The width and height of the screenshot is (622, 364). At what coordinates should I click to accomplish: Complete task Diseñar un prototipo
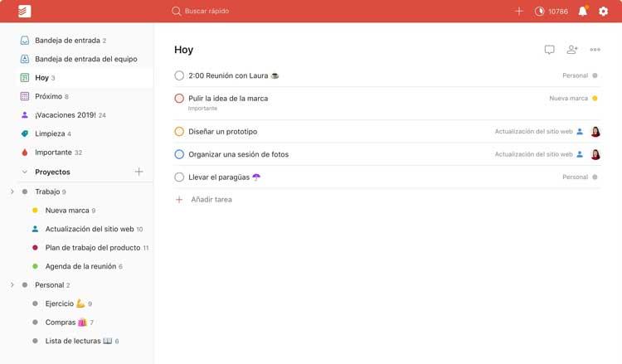tap(179, 131)
